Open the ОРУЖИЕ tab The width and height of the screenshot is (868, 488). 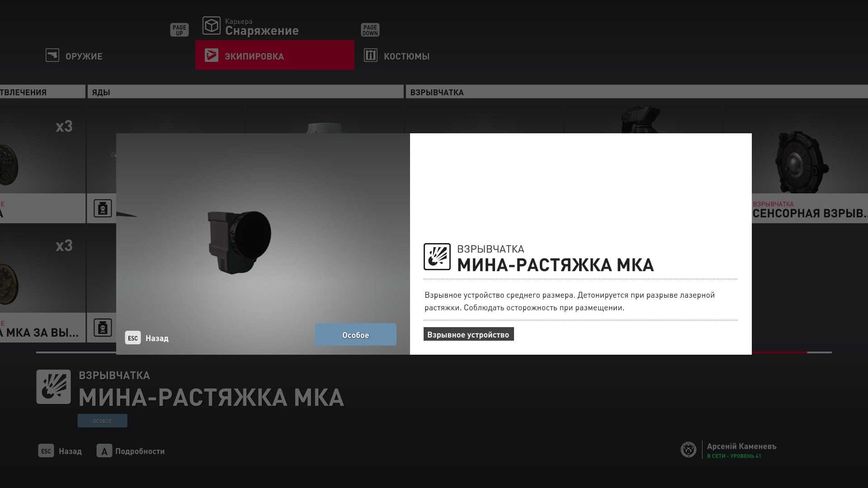click(84, 56)
